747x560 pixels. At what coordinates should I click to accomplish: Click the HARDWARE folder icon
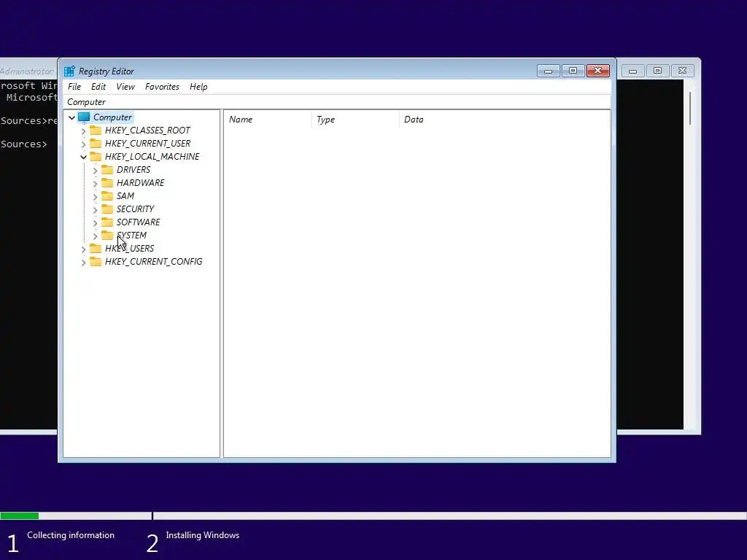point(107,182)
